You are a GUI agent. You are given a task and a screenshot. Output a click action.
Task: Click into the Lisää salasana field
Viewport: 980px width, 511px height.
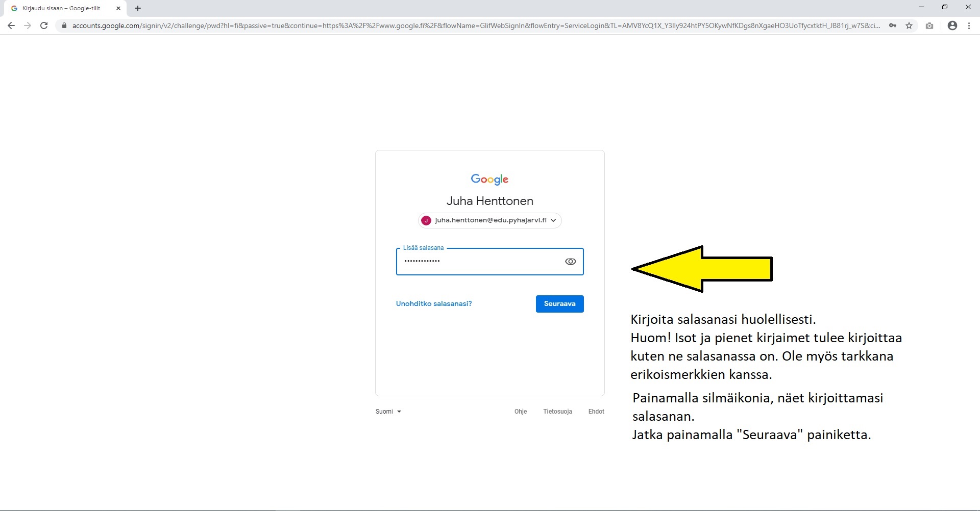click(480, 262)
